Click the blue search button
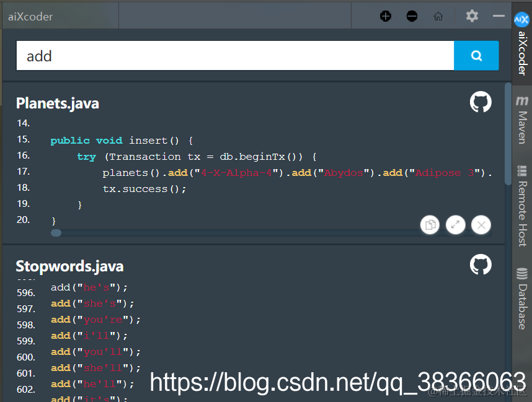 (x=476, y=56)
